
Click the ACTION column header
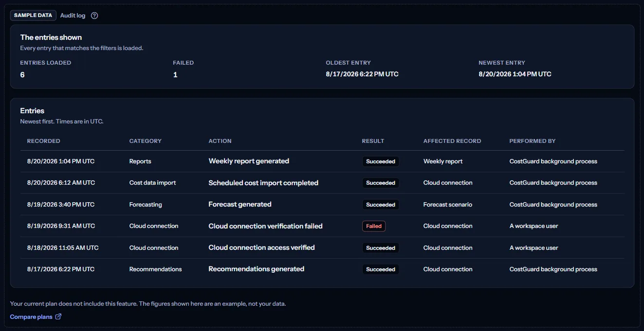coord(220,141)
